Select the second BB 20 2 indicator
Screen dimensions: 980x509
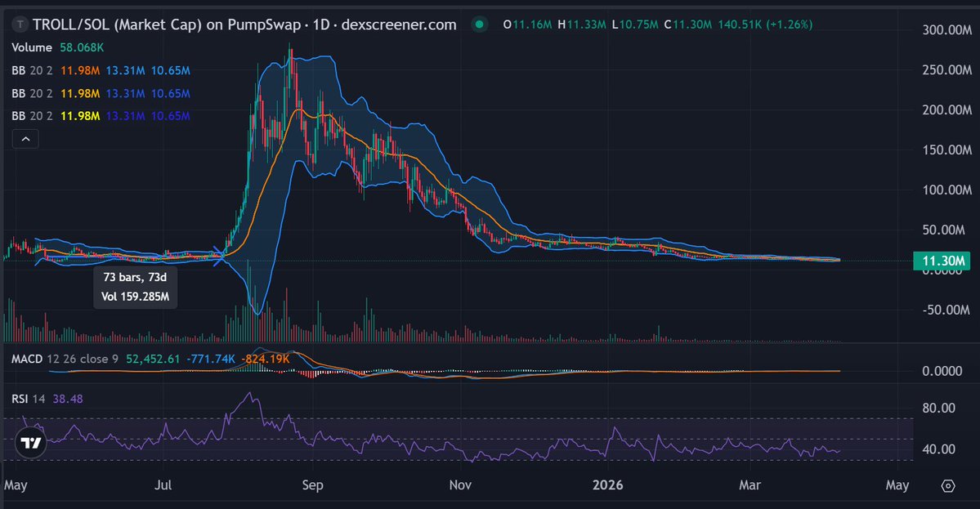tap(32, 94)
